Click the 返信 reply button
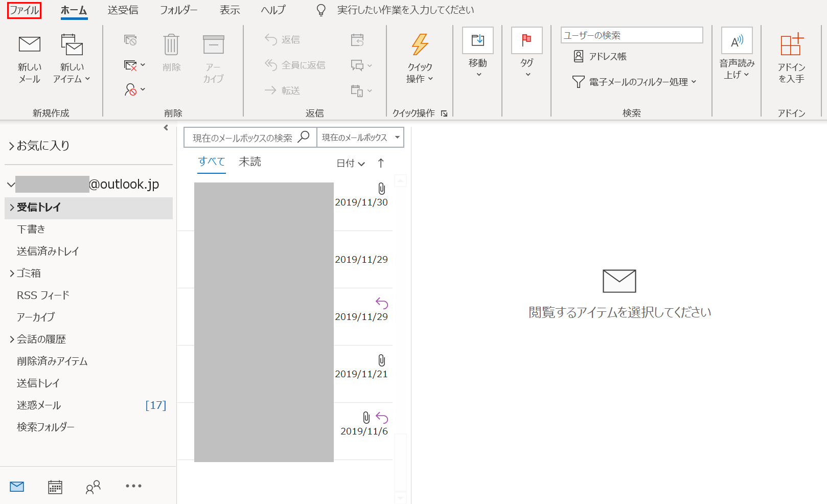 (282, 40)
